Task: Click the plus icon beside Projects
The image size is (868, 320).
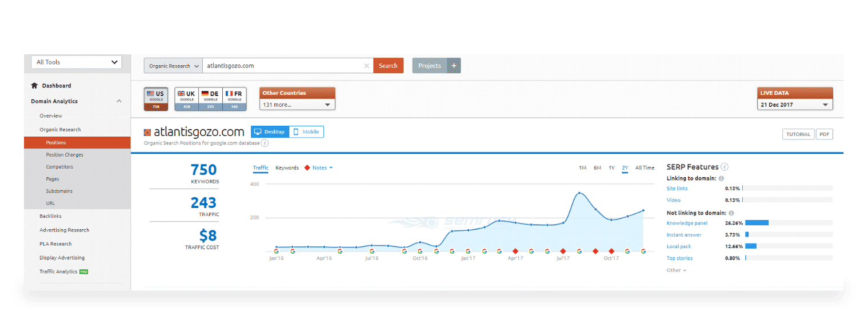Action: 454,66
